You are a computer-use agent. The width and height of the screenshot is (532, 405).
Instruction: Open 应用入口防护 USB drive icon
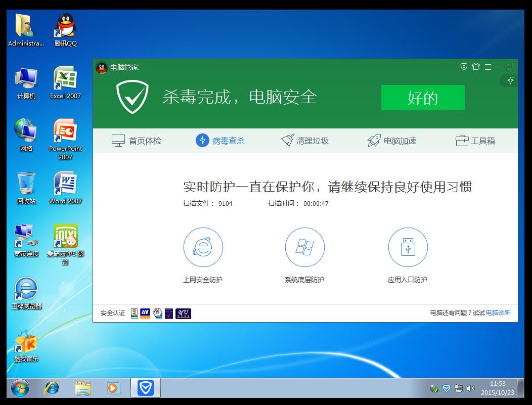coord(408,247)
